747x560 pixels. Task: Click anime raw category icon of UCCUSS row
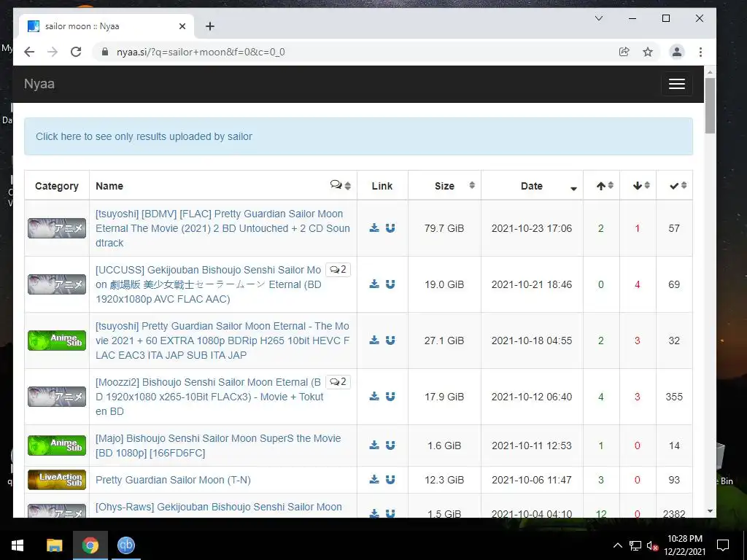[x=57, y=284]
